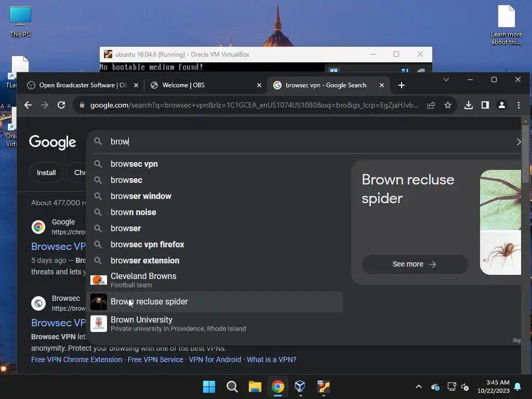The height and width of the screenshot is (399, 532).
Task: Open the notification bell in the taskbar
Action: click(x=518, y=387)
